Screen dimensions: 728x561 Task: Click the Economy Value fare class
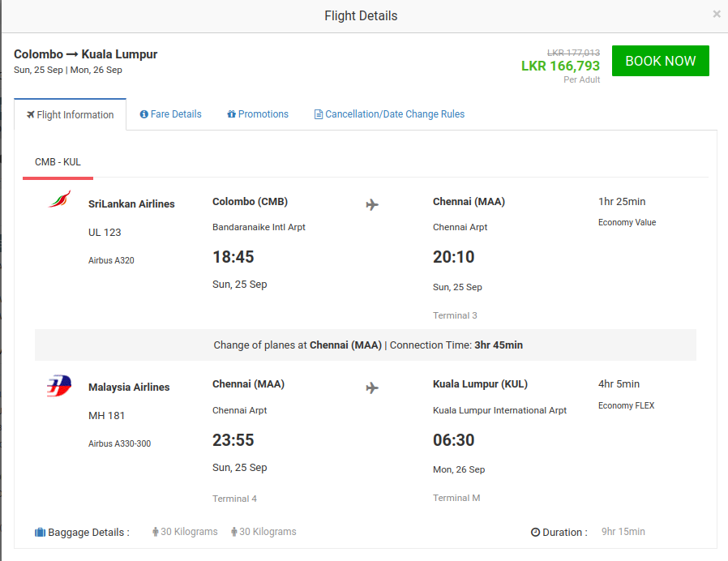pos(627,222)
